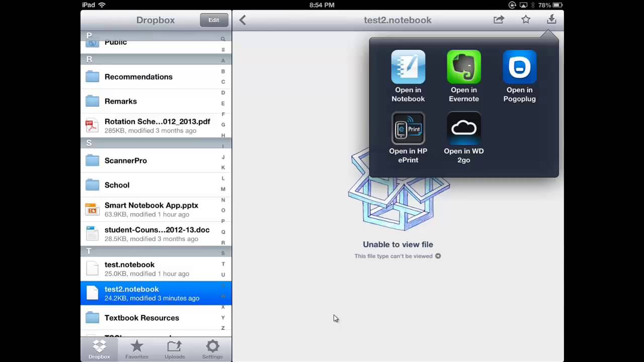Tap the 'Unable to view file' heading
This screenshot has height=362, width=644.
pos(398,244)
